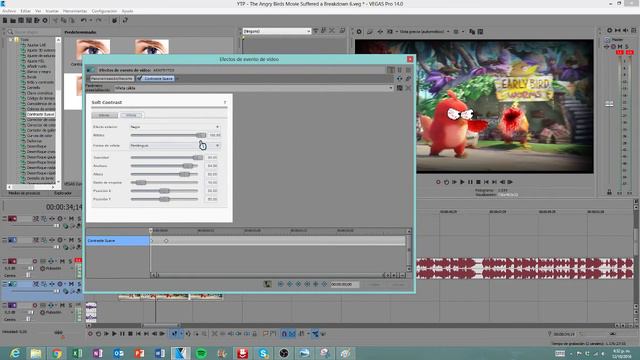Stop timeline playback in main transport
This screenshot has width=640, height=360.
(x=130, y=333)
